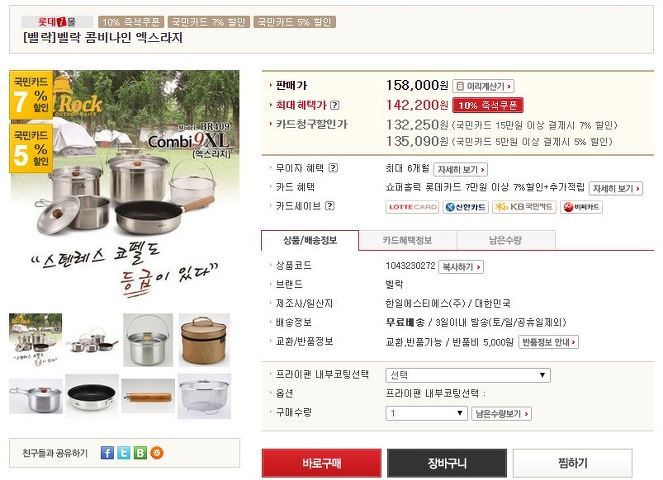
Task: Switch to 카드혜택정보 tab
Action: pyautogui.click(x=408, y=240)
